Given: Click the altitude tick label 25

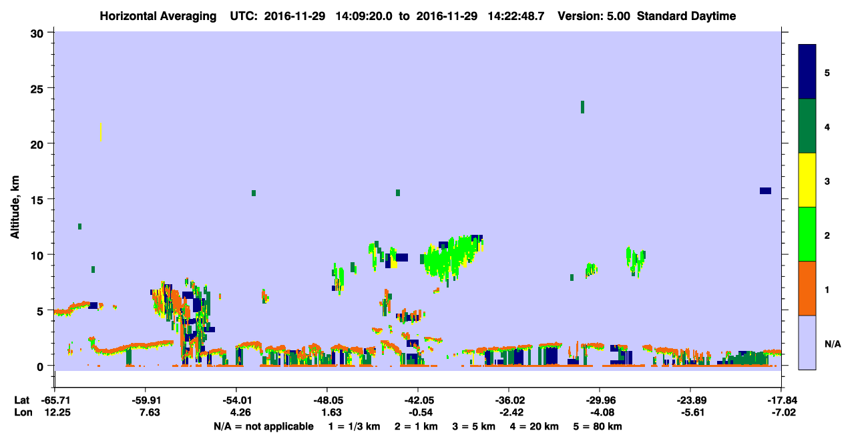Looking at the screenshot, I should click(x=38, y=88).
